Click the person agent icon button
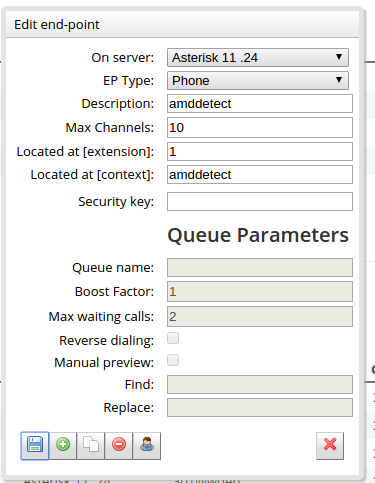 (x=147, y=446)
